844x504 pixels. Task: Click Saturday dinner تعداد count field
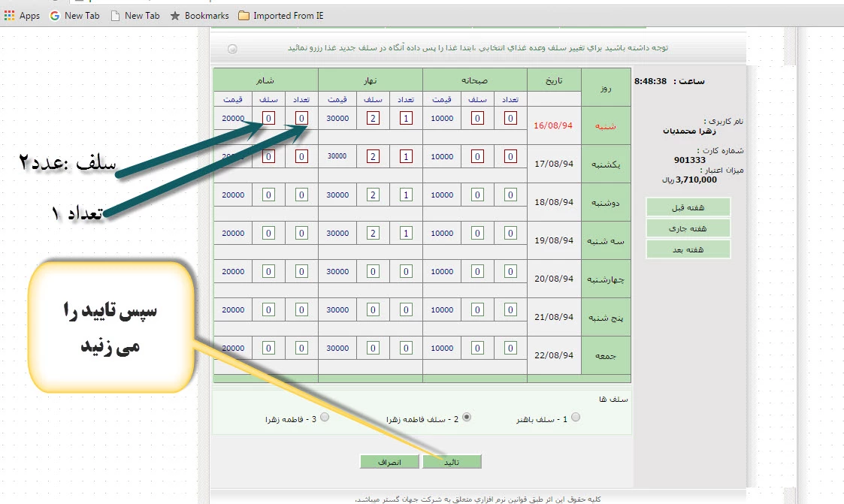click(301, 118)
